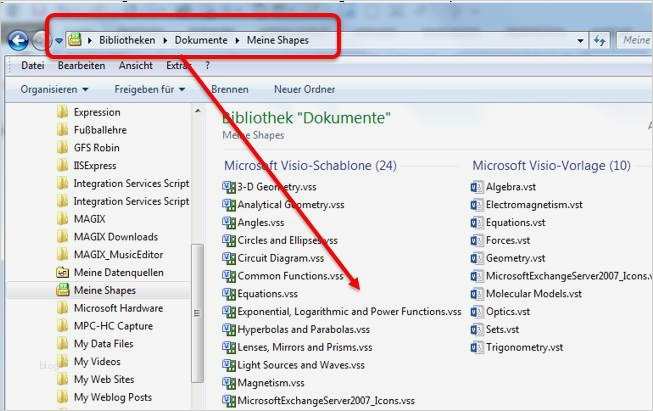The width and height of the screenshot is (653, 411).
Task: Click the Circles and Ellipses.vss icon
Action: (229, 240)
